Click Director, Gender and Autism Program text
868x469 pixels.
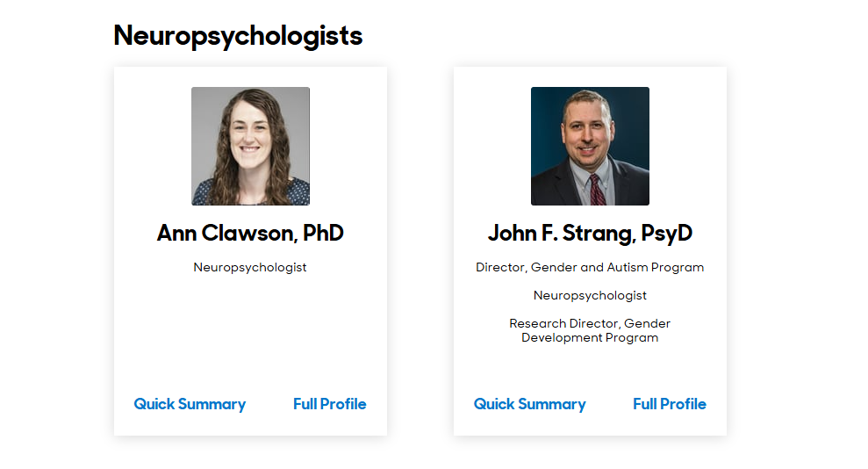coord(590,267)
